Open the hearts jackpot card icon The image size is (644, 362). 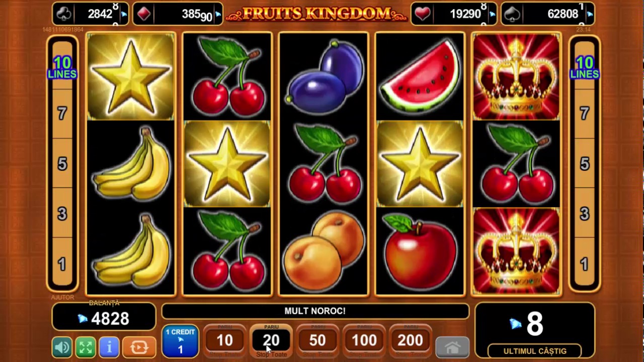[423, 14]
